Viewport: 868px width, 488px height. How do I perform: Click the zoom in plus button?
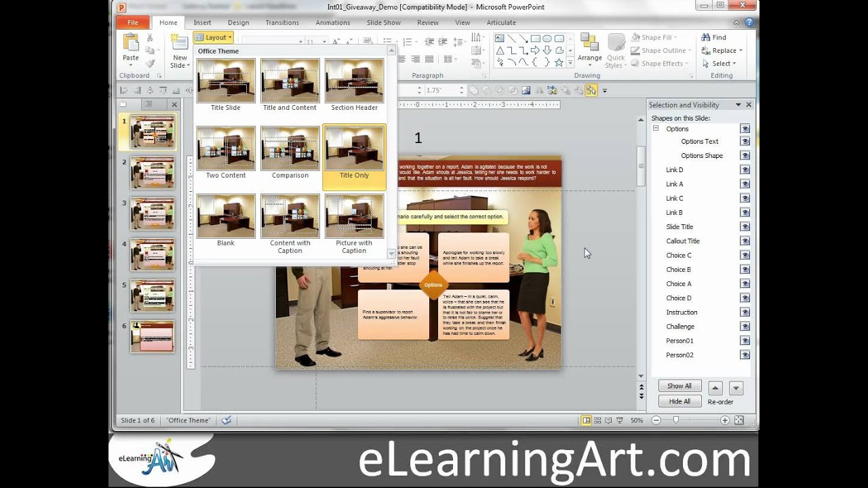tap(725, 420)
